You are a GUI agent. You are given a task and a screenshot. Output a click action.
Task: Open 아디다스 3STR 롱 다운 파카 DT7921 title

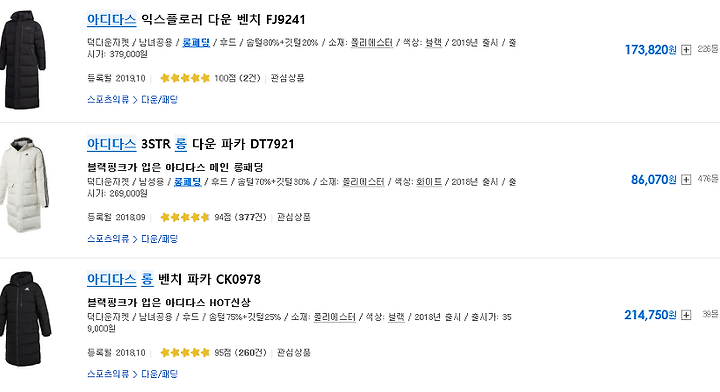click(191, 144)
